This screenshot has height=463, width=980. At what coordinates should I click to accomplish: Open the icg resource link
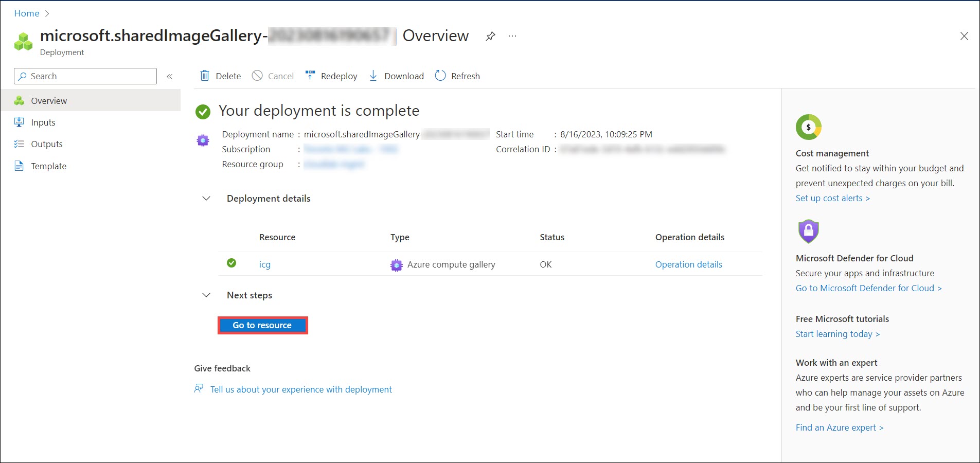[x=264, y=264]
